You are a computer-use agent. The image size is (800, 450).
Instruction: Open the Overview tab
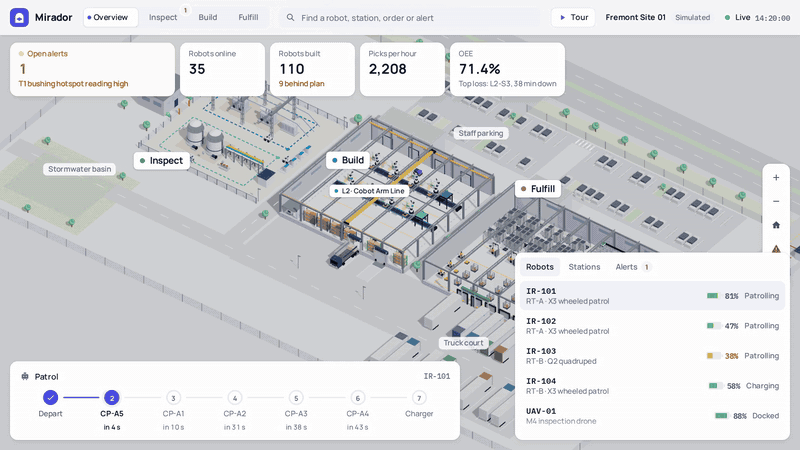click(x=110, y=17)
